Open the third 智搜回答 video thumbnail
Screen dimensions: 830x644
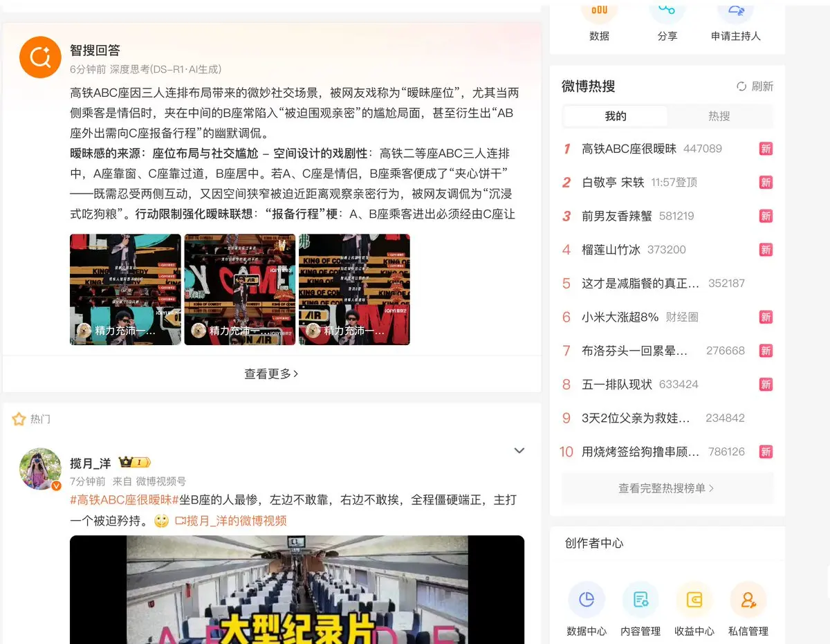tap(354, 289)
